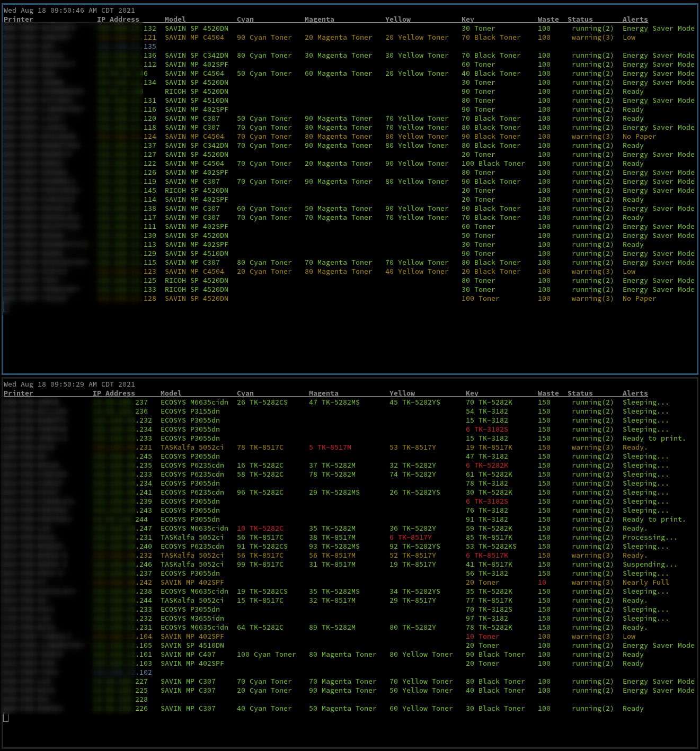This screenshot has height=751, width=700.
Task: Click the 'ECOSYS M3655idn' model
Action: (x=192, y=619)
